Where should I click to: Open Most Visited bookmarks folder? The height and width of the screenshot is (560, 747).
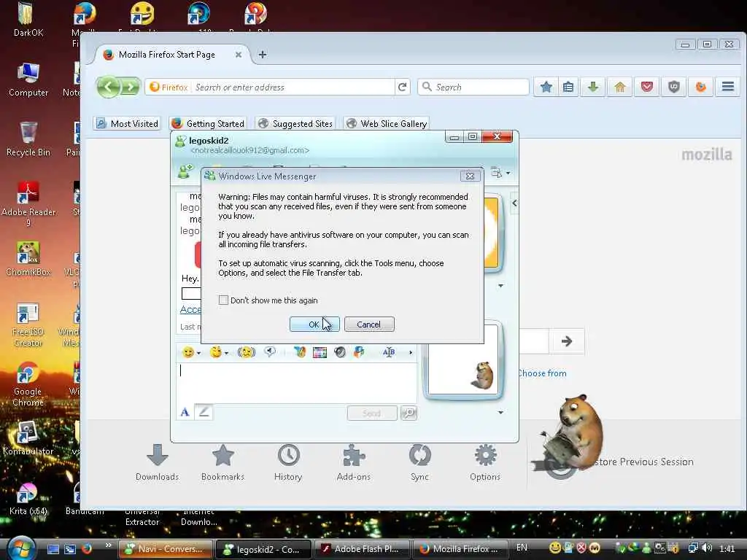[127, 123]
